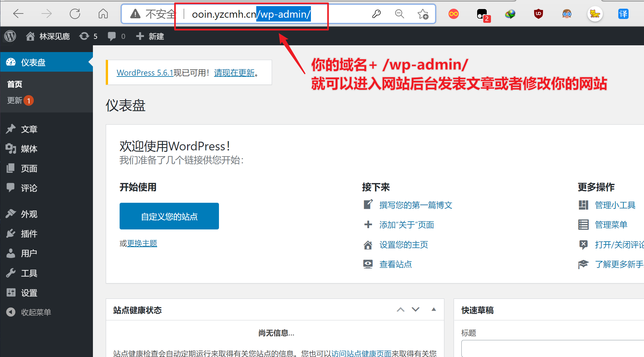
Task: Open comments bubble in admin bar
Action: click(x=116, y=36)
